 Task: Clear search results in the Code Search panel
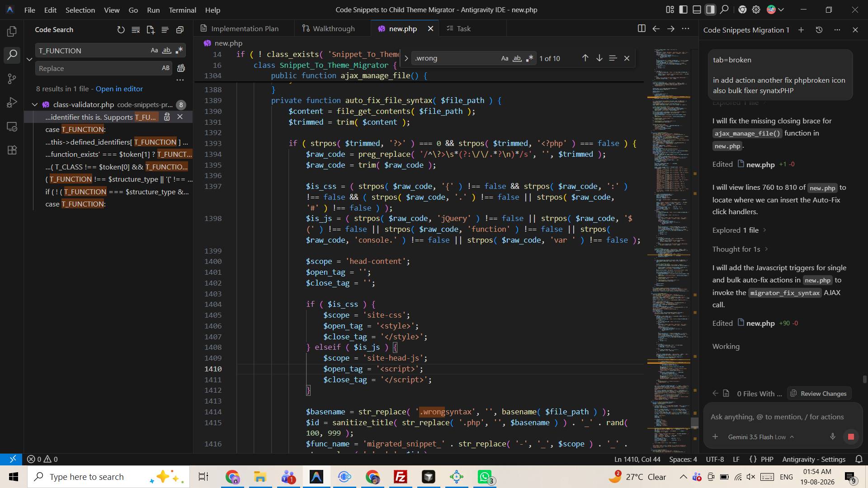coord(136,30)
